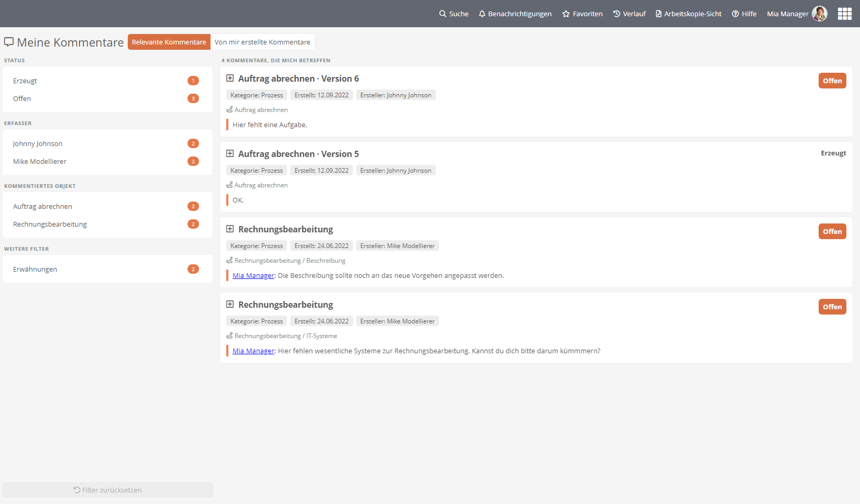Filter by Erfasser Johnny Johnson
Screen dimensions: 860x504
click(107, 143)
